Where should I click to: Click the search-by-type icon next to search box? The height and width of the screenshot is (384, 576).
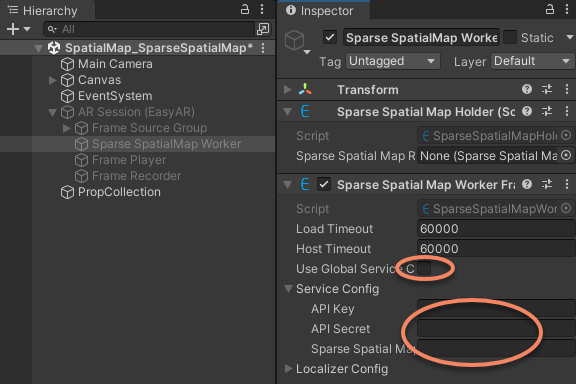pos(263,29)
